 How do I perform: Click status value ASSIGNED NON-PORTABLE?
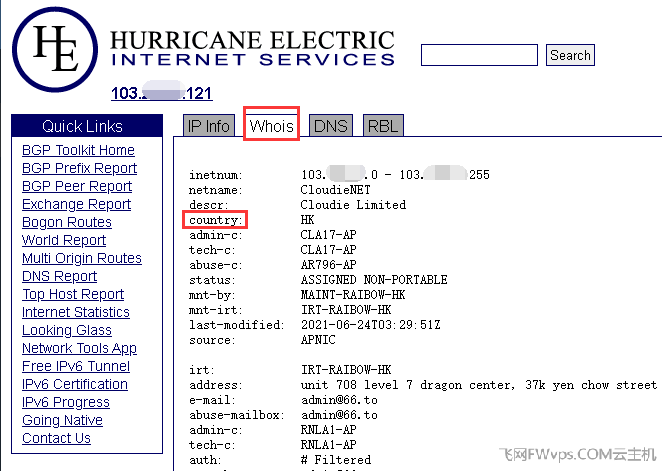point(374,280)
